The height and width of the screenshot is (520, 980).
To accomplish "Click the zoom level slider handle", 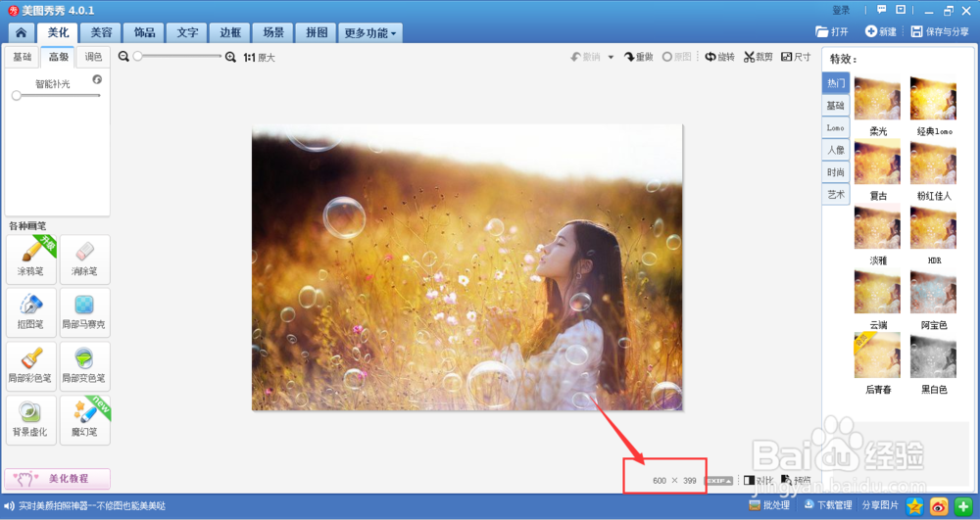I will tap(137, 56).
